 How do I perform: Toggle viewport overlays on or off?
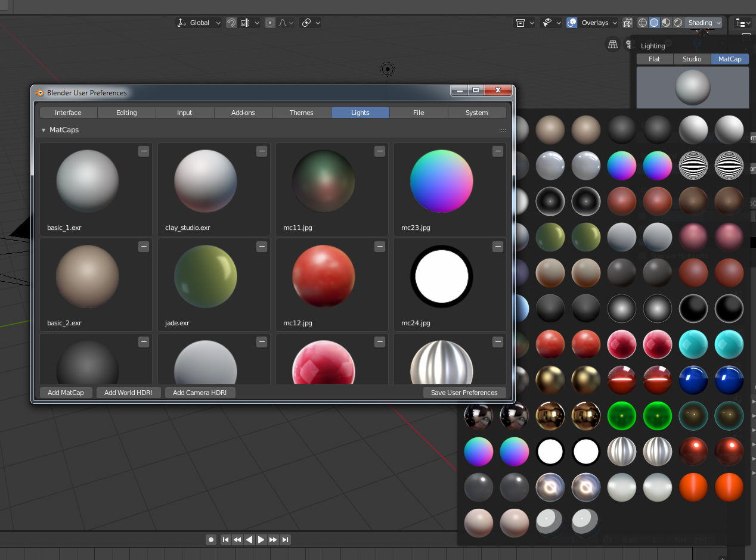coord(572,23)
